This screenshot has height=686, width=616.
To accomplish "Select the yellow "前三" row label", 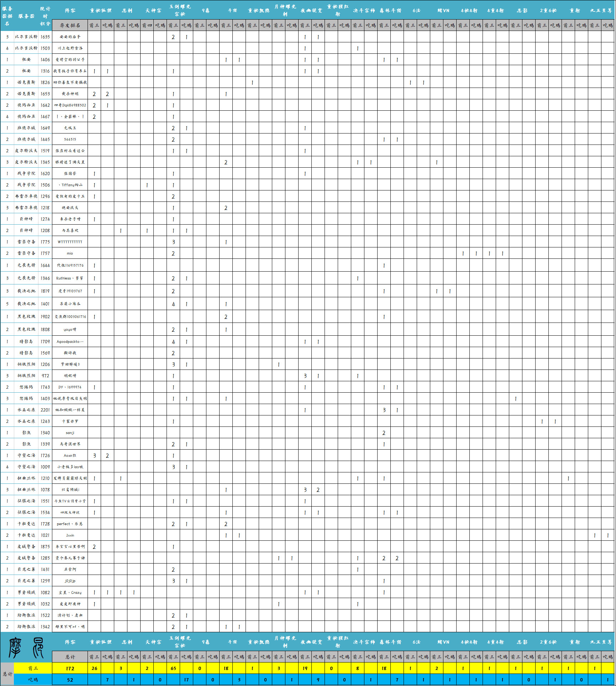I will coord(33,668).
